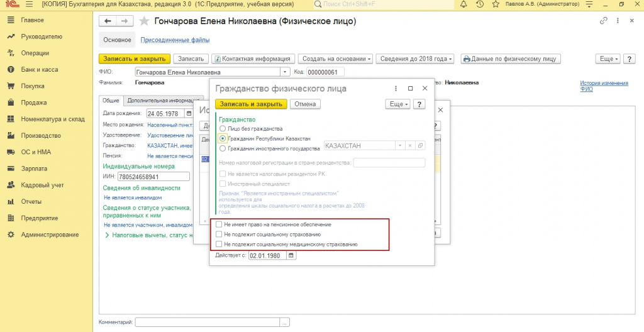
Task: Open three-dot menu of person card
Action: pyautogui.click(x=618, y=21)
